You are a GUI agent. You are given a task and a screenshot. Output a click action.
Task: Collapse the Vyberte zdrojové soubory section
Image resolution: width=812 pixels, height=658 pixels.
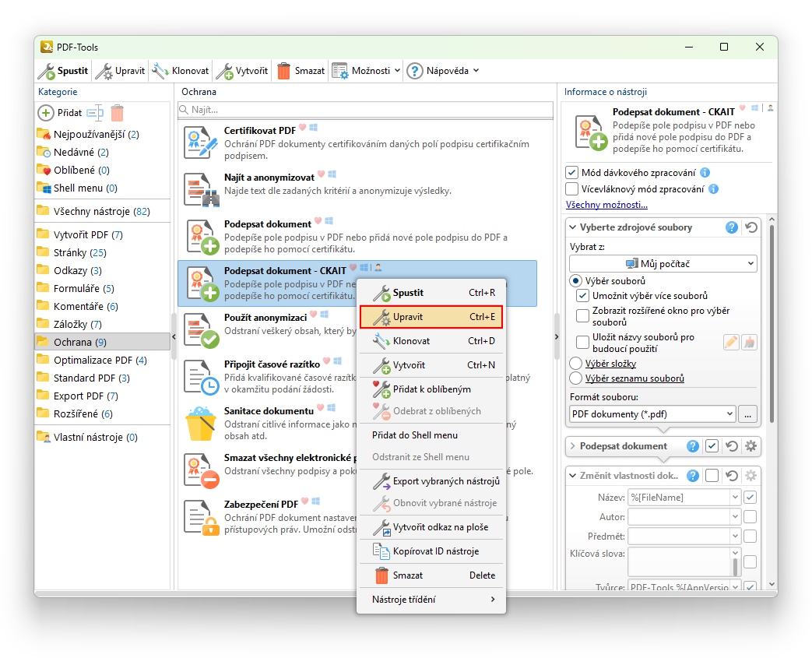click(573, 227)
